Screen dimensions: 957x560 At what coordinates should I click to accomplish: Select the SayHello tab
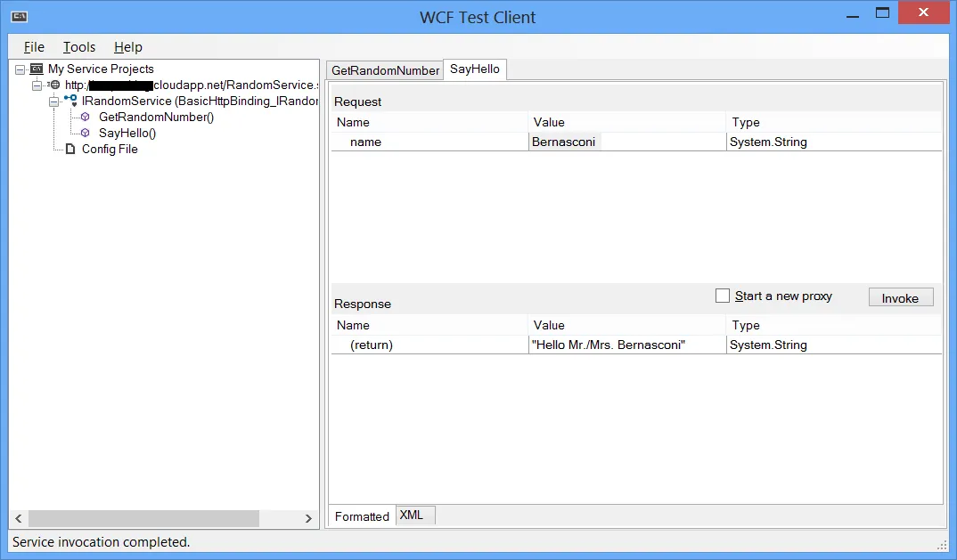click(x=475, y=69)
